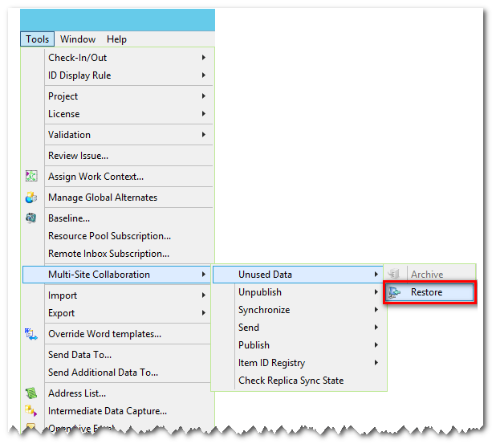The height and width of the screenshot is (448, 492).
Task: Select Review Issue... menu entry
Action: [78, 156]
